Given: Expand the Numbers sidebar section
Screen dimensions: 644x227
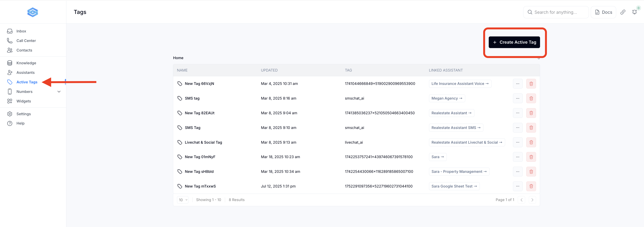Looking at the screenshot, I should pyautogui.click(x=59, y=92).
